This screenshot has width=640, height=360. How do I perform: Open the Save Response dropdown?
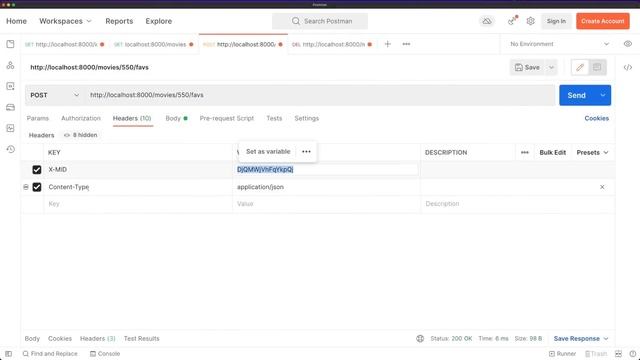click(580, 338)
